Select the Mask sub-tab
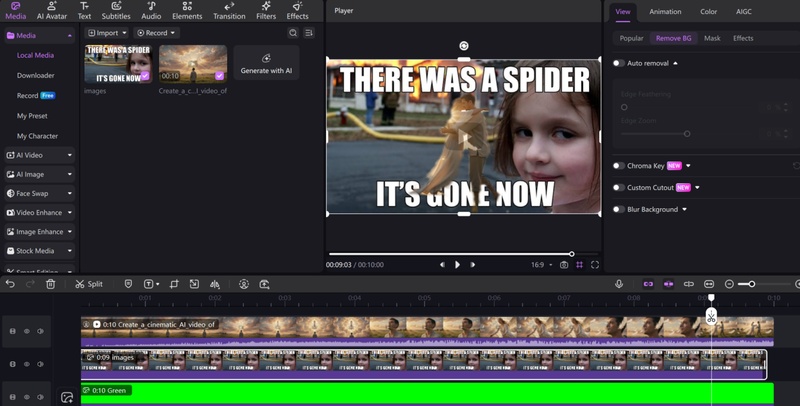The height and width of the screenshot is (406, 800). (x=712, y=38)
